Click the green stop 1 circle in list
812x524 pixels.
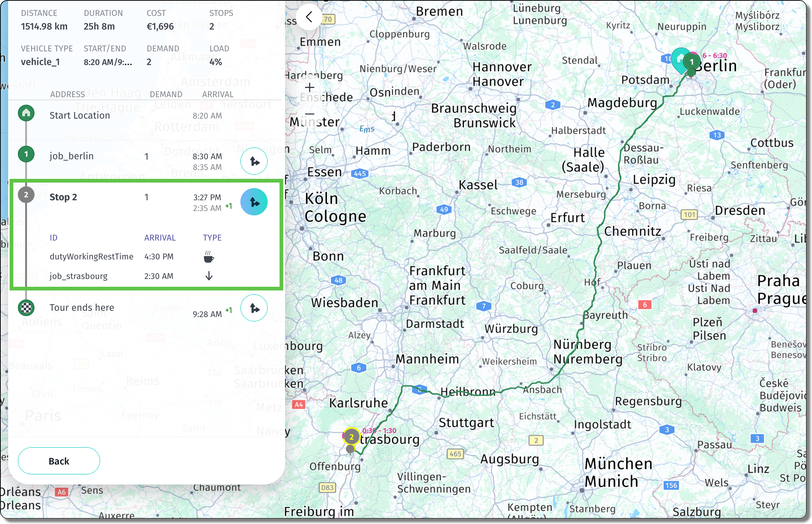pos(26,154)
